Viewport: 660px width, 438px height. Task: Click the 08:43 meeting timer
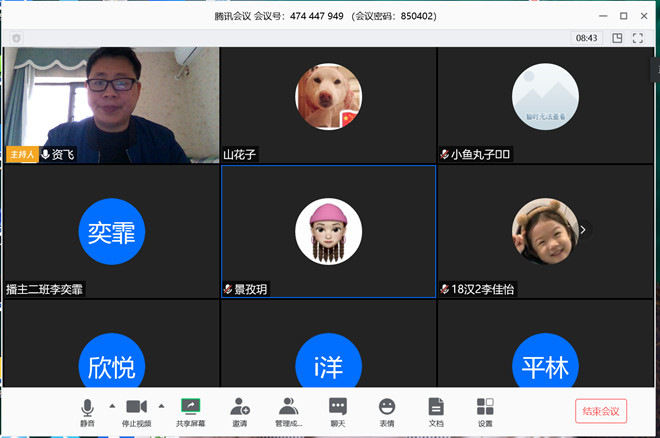pyautogui.click(x=586, y=38)
